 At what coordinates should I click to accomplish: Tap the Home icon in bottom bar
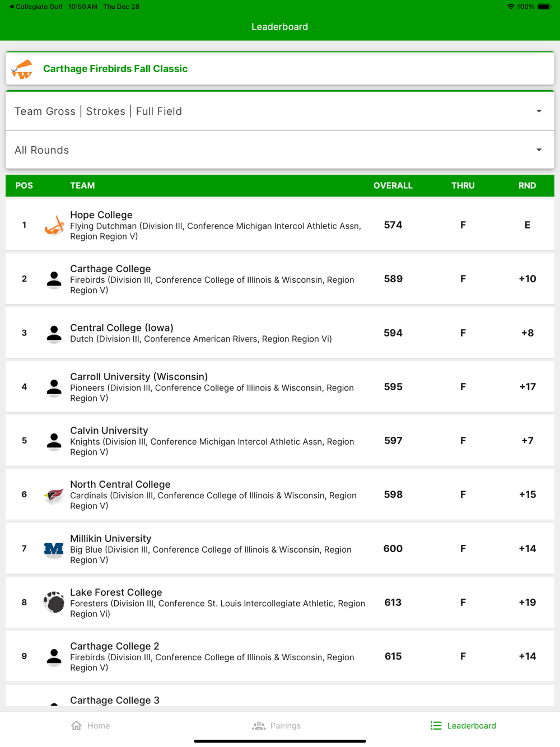(x=77, y=726)
